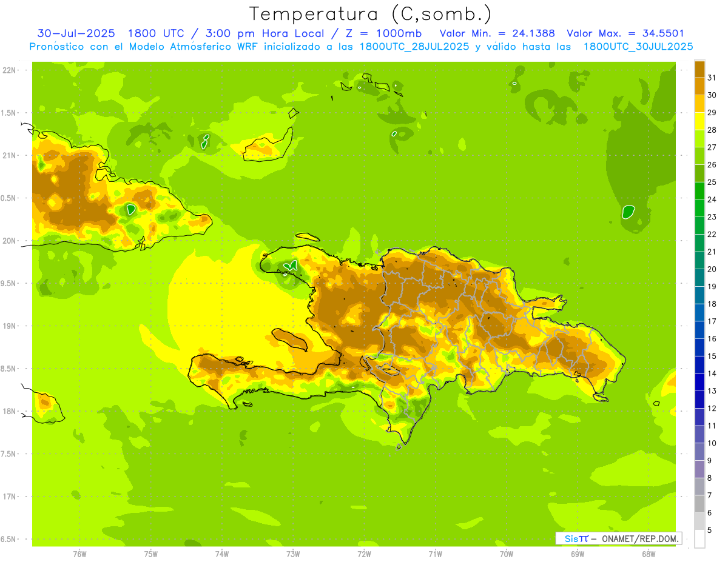The height and width of the screenshot is (562, 728).
Task: Click the "68W" longitude axis label
Action: [649, 554]
